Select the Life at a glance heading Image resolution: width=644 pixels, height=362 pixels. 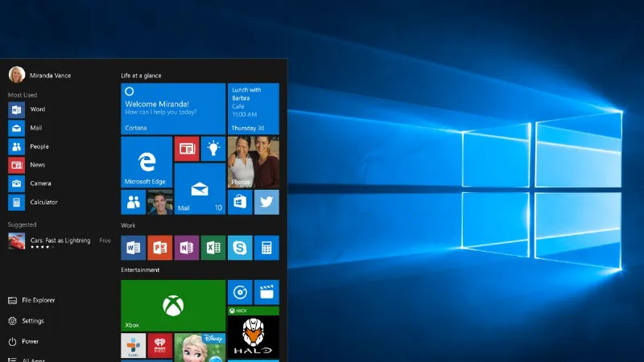(x=141, y=76)
